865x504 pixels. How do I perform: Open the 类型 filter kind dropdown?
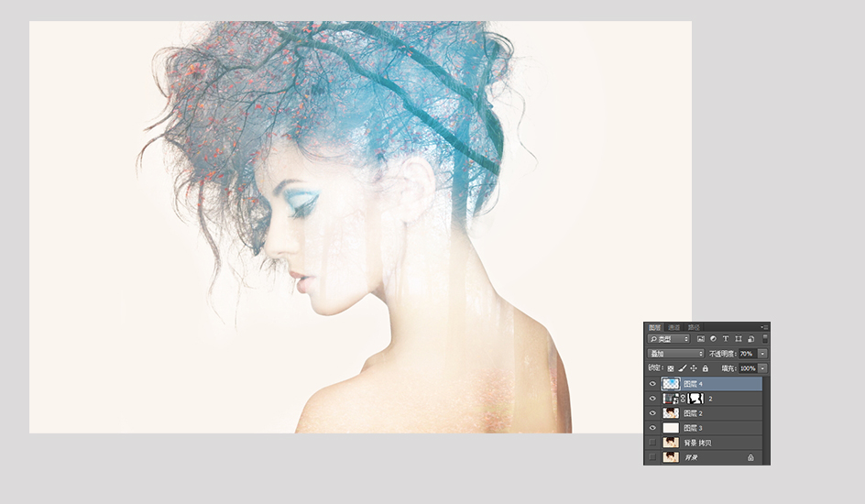pyautogui.click(x=669, y=338)
